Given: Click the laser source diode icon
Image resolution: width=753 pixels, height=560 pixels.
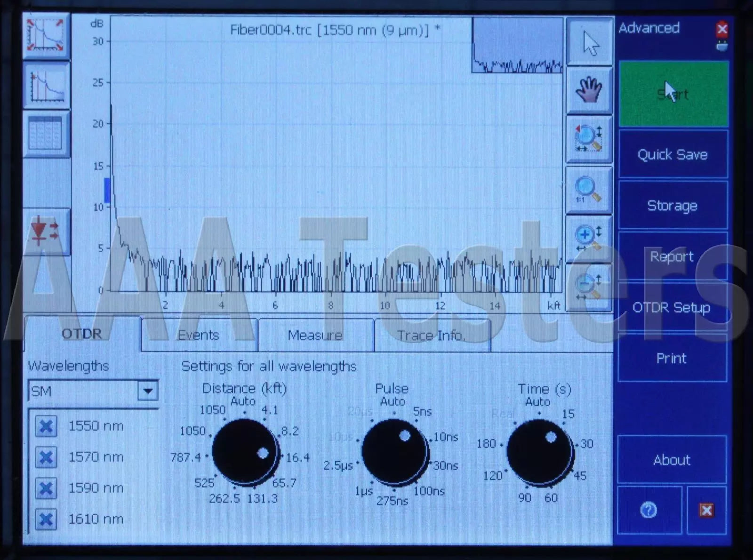Looking at the screenshot, I should pos(46,232).
